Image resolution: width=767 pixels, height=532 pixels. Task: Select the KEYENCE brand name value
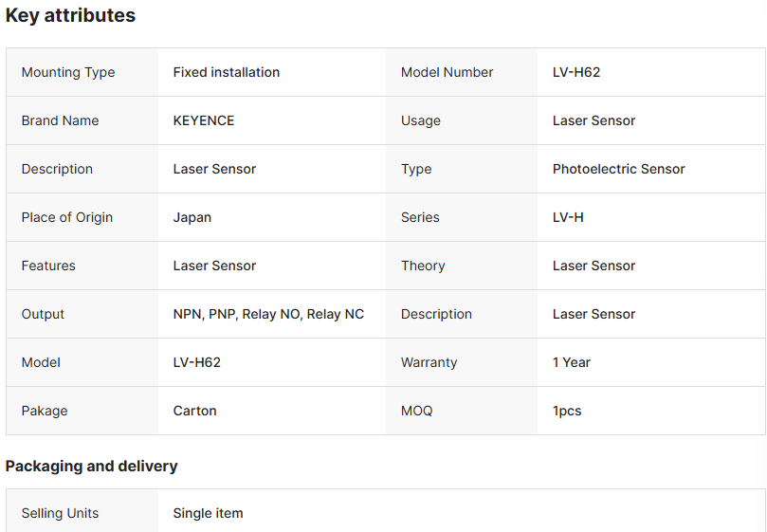(x=204, y=120)
